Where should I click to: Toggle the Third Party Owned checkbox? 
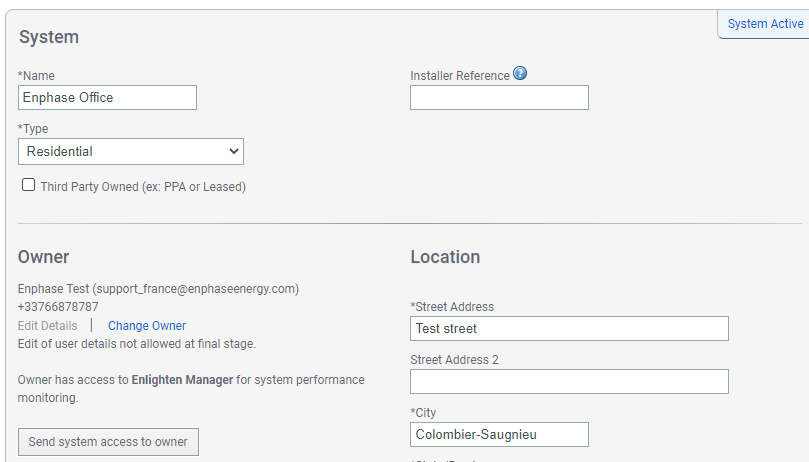[29, 185]
